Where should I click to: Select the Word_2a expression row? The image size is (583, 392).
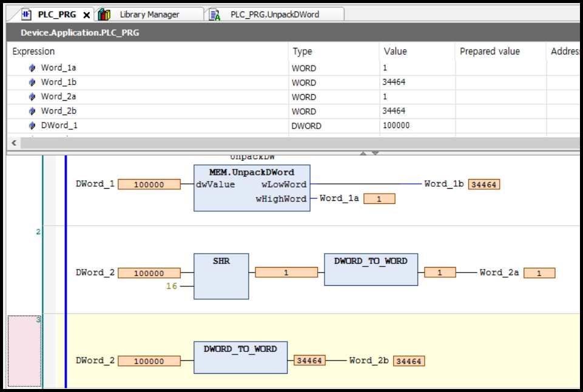coord(293,96)
